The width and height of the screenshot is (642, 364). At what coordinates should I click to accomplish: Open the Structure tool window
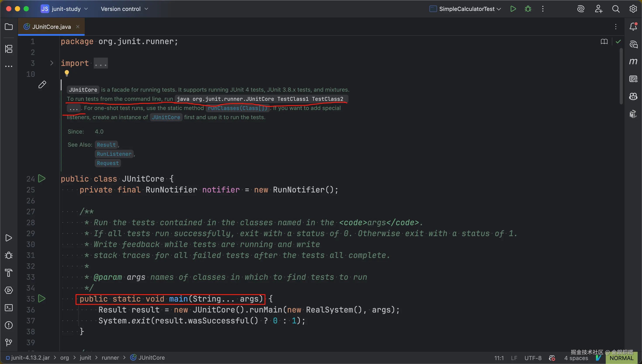pos(9,49)
